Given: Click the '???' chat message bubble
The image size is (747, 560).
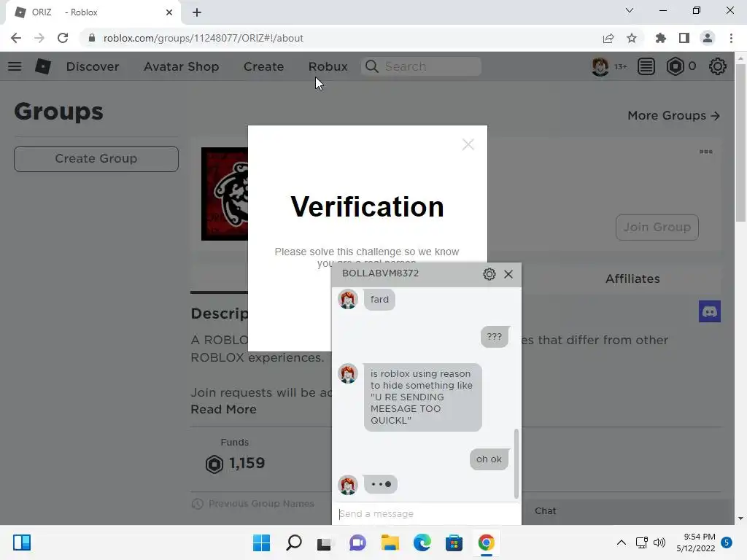Looking at the screenshot, I should [x=494, y=337].
